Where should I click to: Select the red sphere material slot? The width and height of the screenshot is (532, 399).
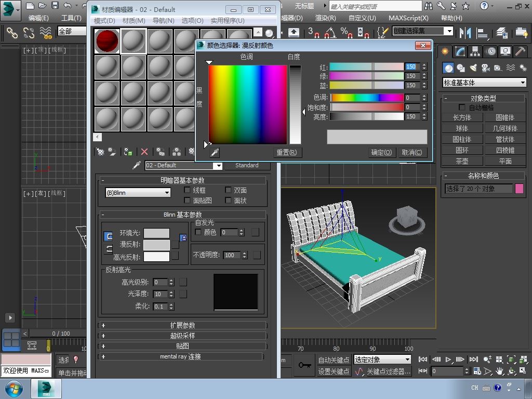point(107,41)
